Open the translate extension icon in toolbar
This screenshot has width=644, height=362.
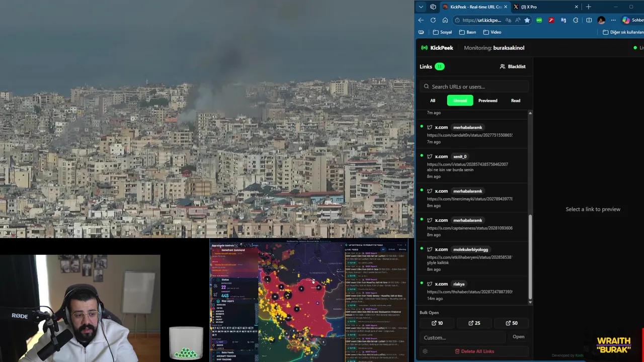click(x=563, y=20)
